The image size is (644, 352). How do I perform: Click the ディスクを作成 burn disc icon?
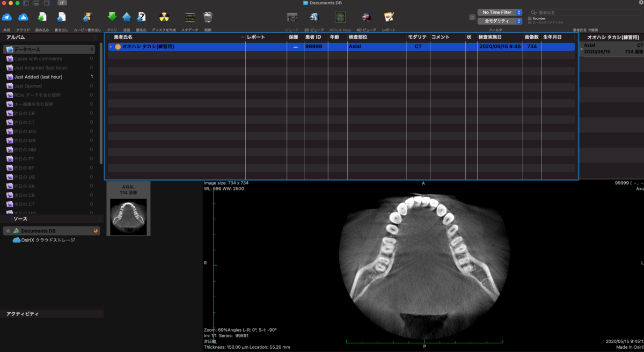coord(164,17)
